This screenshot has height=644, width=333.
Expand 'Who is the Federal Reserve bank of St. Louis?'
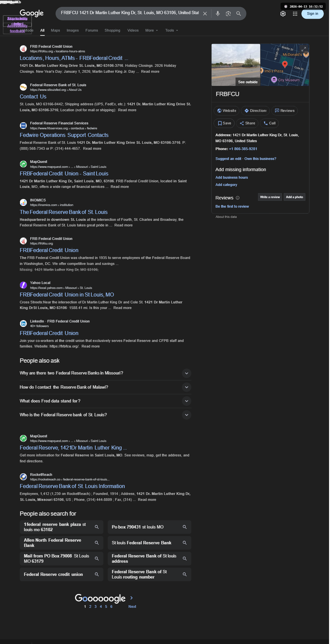pos(186,415)
